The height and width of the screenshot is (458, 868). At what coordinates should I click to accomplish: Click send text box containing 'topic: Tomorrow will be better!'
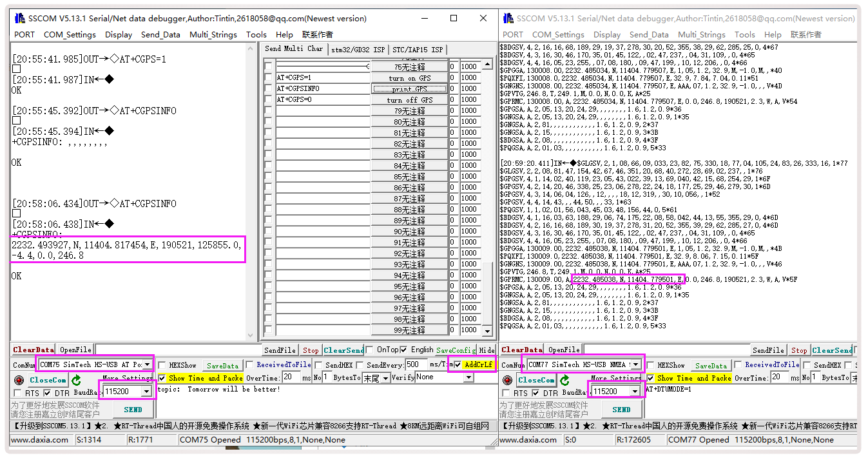click(x=326, y=401)
